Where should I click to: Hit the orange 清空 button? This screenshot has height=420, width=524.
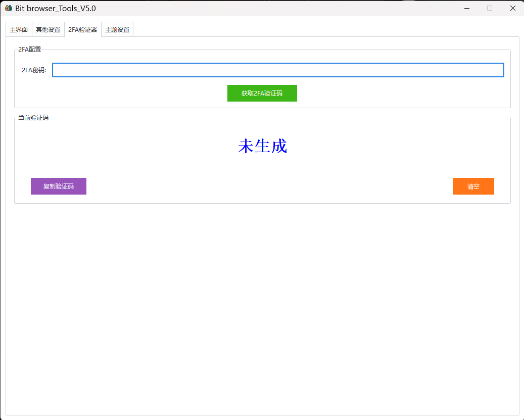473,186
